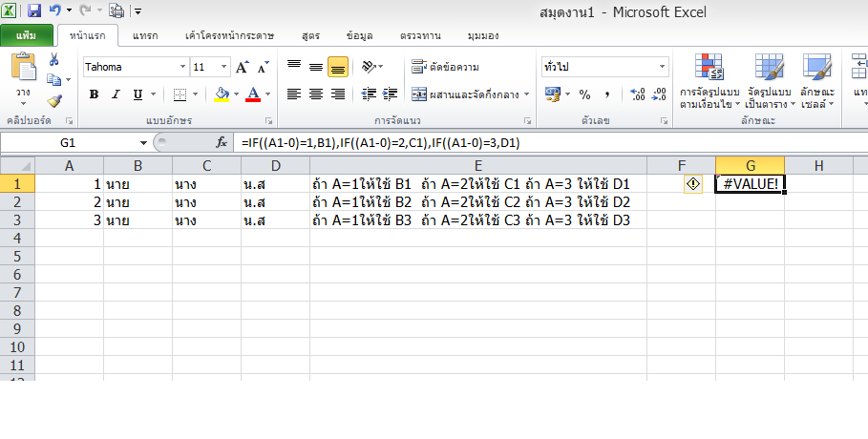The height and width of the screenshot is (439, 868).
Task: Select column E header
Action: point(478,165)
